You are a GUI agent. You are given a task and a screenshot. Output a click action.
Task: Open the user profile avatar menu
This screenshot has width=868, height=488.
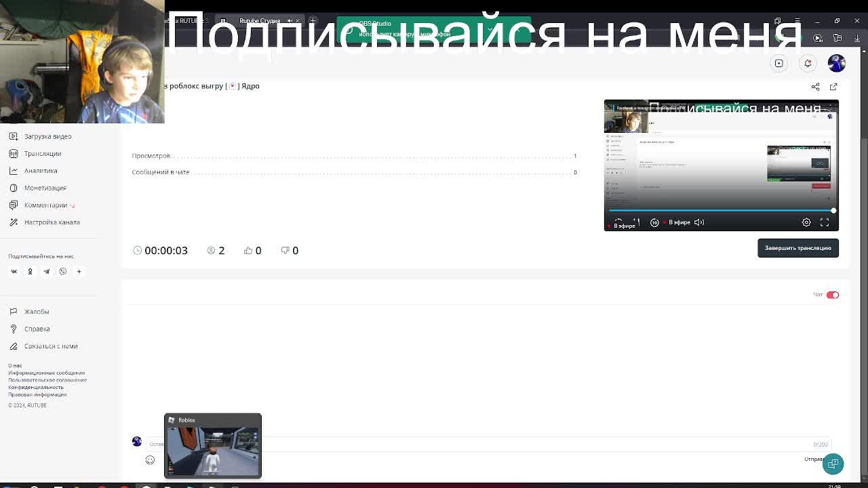click(x=837, y=63)
